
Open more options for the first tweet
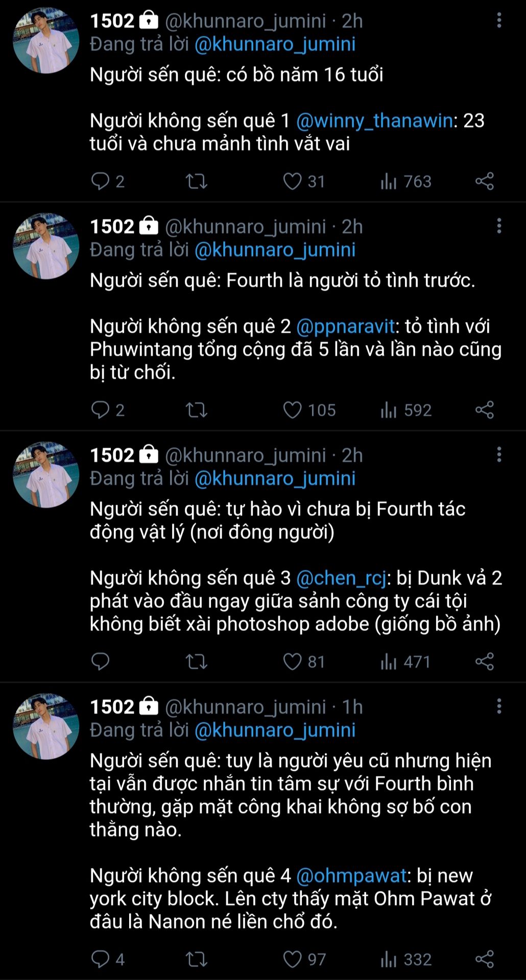[x=499, y=20]
